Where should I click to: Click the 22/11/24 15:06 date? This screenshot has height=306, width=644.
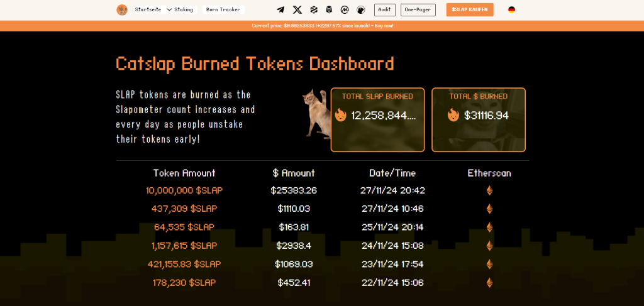393,283
